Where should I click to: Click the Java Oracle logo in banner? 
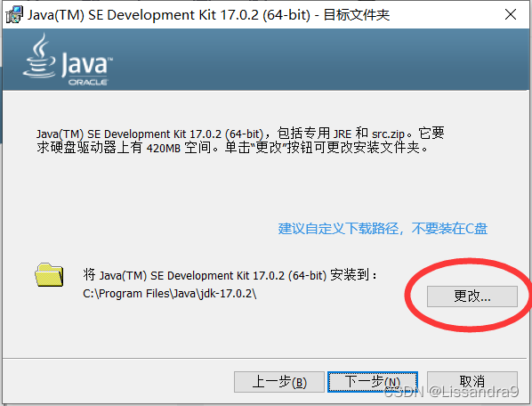tap(68, 60)
